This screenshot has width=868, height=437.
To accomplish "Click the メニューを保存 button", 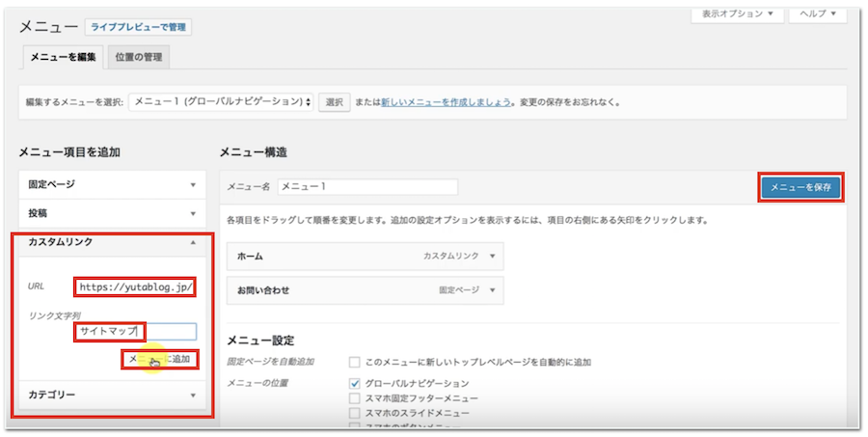I will click(800, 186).
